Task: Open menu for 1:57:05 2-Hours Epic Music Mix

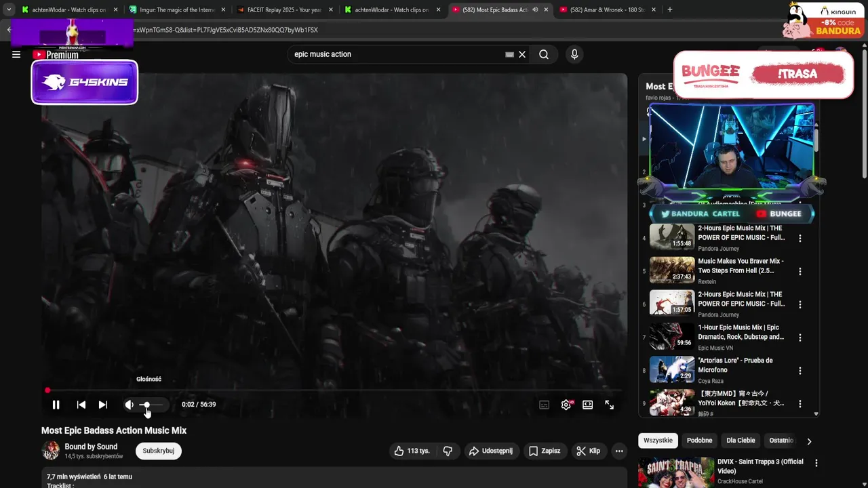Action: click(x=800, y=304)
